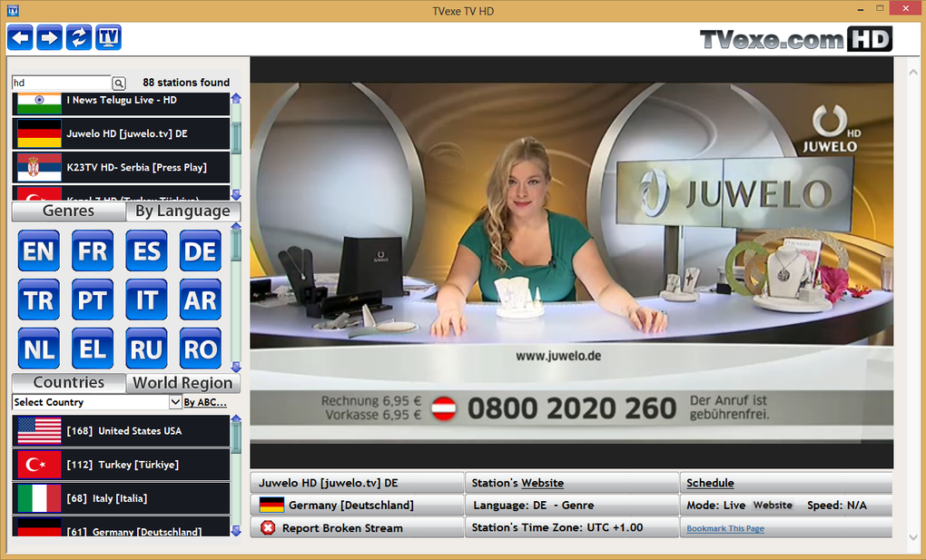Screen dimensions: 926x560
Task: Open the Schedule link
Action: [x=710, y=483]
